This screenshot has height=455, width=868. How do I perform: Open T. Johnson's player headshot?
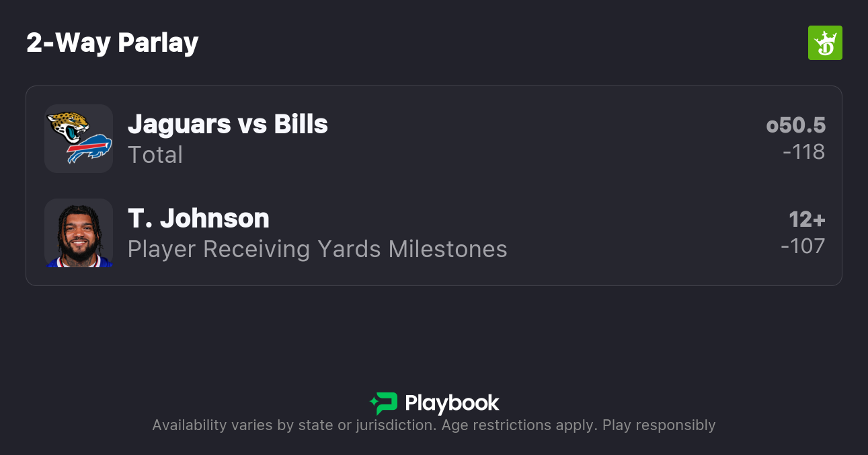coord(79,233)
